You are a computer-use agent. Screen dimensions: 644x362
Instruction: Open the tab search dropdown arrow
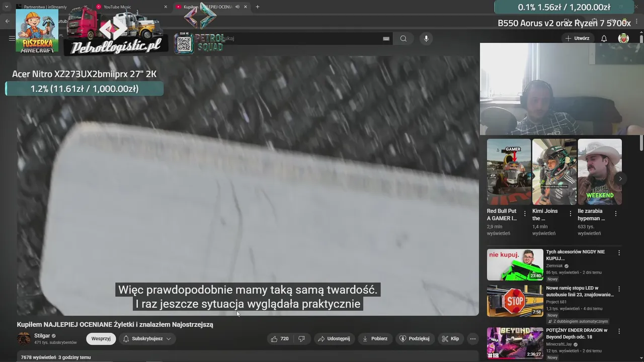[7, 7]
